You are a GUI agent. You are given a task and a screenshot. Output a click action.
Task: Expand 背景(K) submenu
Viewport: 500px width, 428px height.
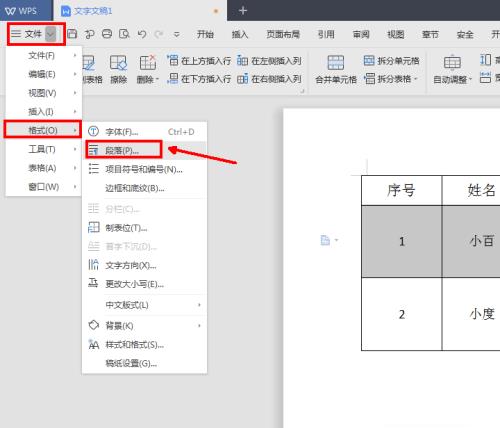[144, 325]
